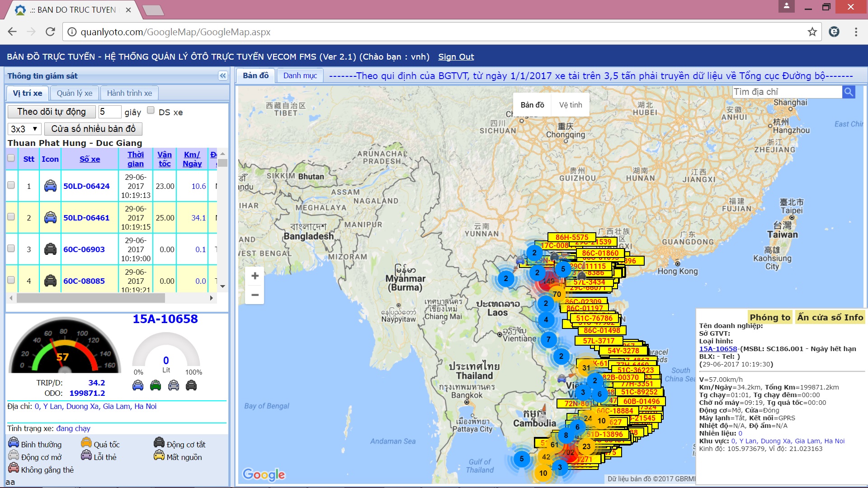Click the Mất nguồn legend car icon
This screenshot has width=868, height=488.
[159, 455]
